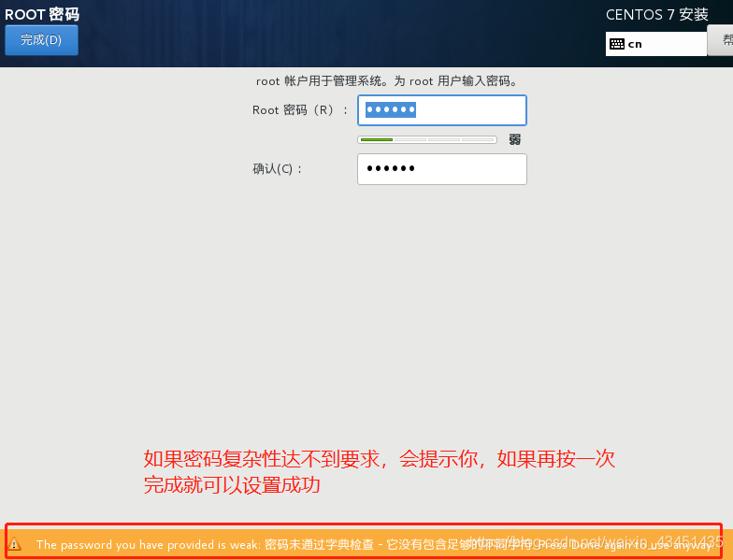Image resolution: width=733 pixels, height=560 pixels.
Task: Click the 完成(D) done button
Action: 41,40
